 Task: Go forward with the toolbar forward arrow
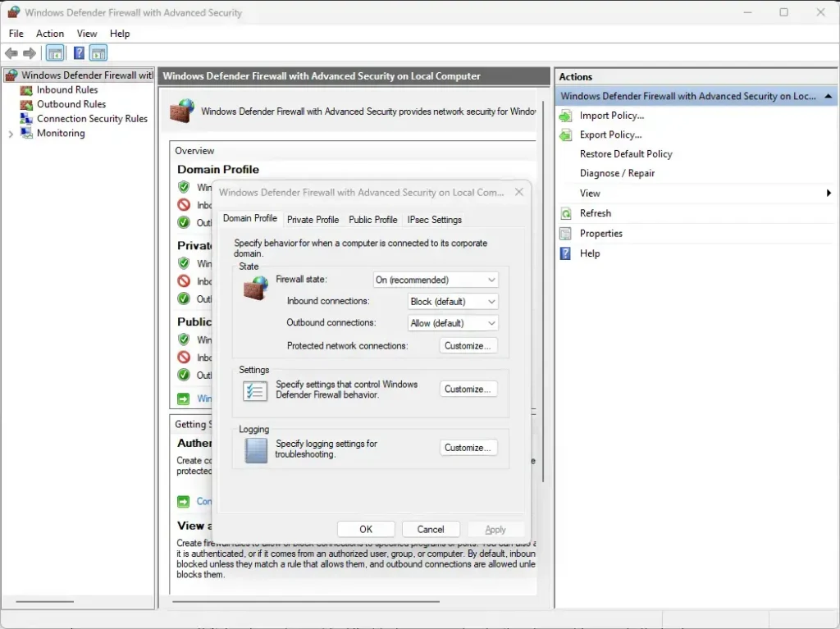point(30,53)
